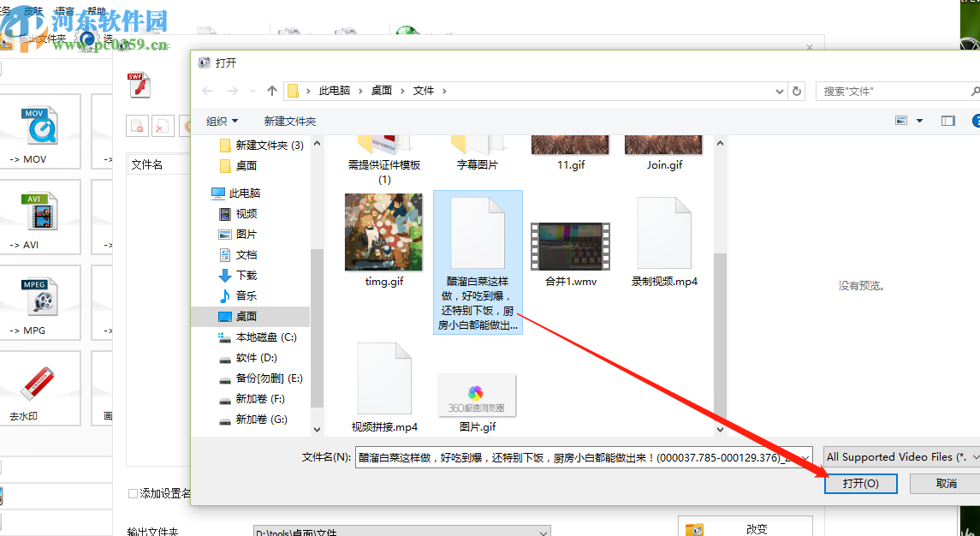Open the 皮肤 menu
The height and width of the screenshot is (536, 980).
tap(33, 11)
